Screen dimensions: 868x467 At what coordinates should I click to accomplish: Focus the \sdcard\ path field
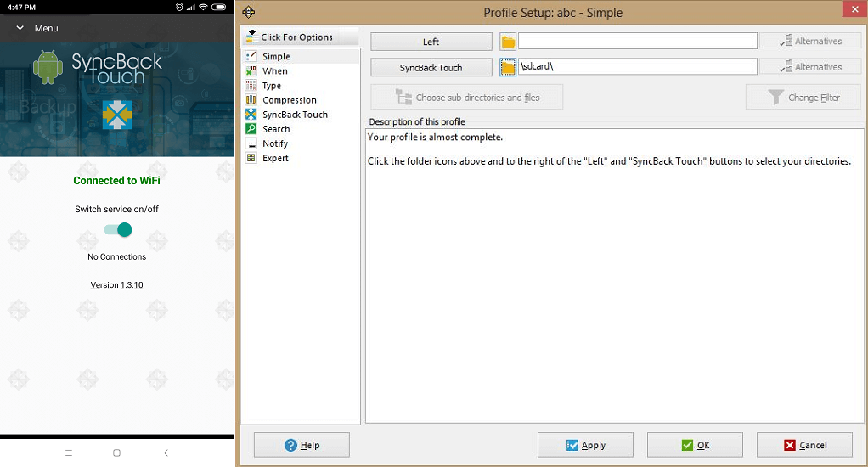click(x=638, y=66)
